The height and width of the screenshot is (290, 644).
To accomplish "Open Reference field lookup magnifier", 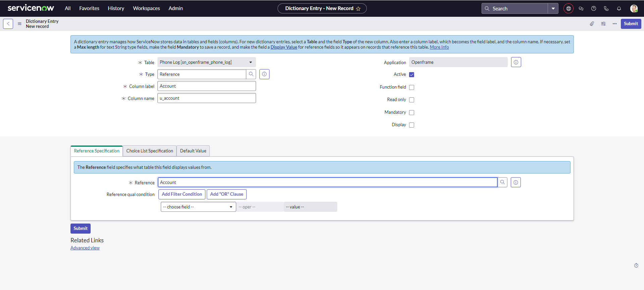I will (502, 182).
